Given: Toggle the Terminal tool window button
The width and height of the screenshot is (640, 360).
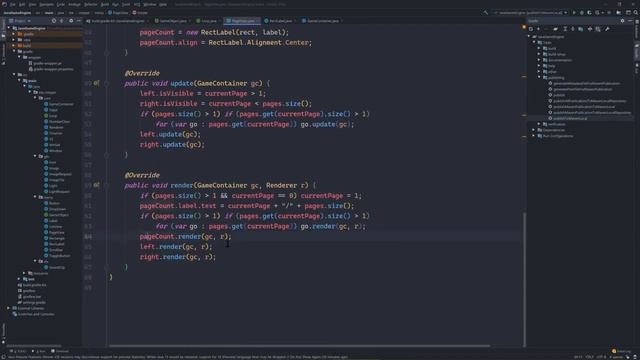Looking at the screenshot, I should (60, 351).
